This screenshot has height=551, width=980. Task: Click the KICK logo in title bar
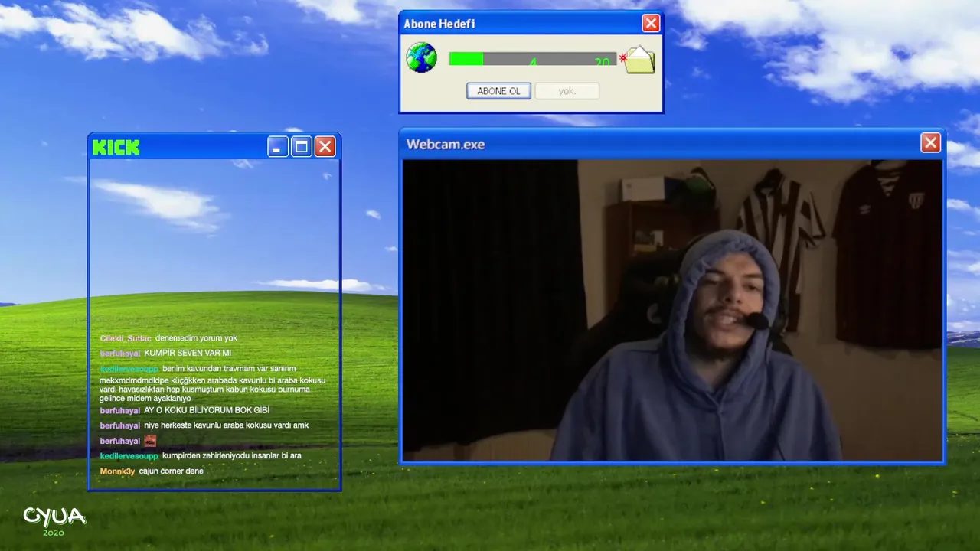pos(116,147)
